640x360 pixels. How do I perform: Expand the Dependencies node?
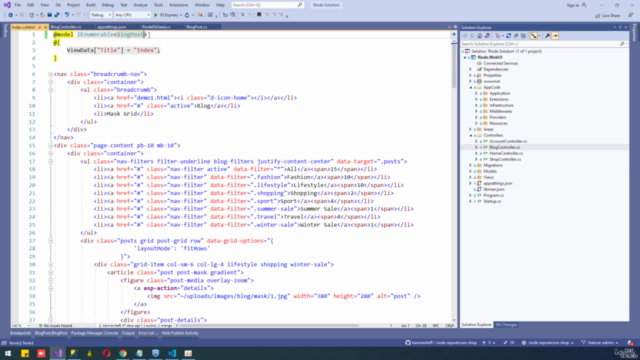470,69
